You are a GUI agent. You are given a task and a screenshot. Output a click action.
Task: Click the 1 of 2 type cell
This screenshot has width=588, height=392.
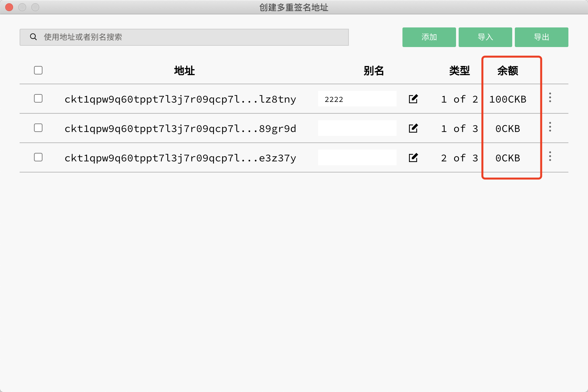[459, 99]
